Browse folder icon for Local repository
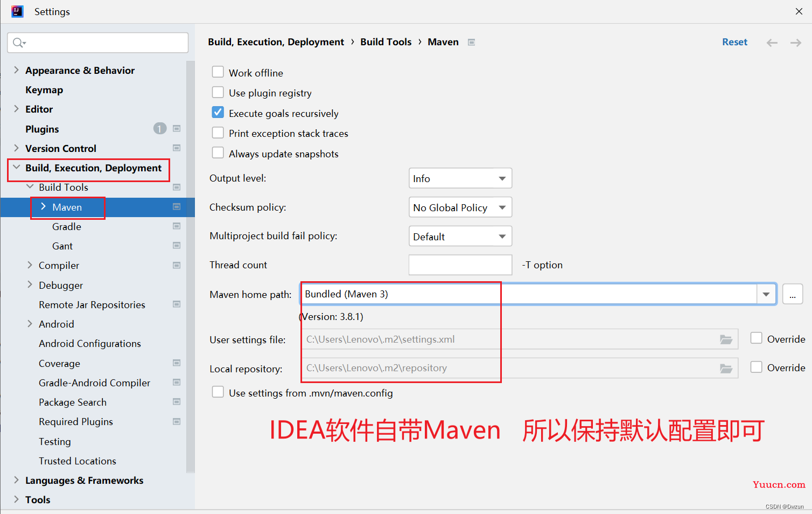The height and width of the screenshot is (514, 812). [x=726, y=369]
